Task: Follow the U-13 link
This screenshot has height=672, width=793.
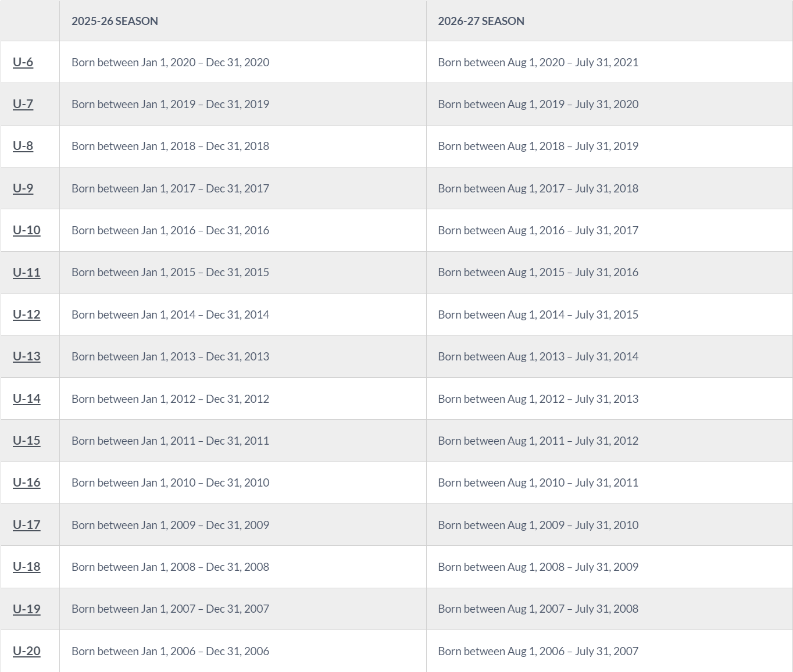Action: tap(27, 356)
